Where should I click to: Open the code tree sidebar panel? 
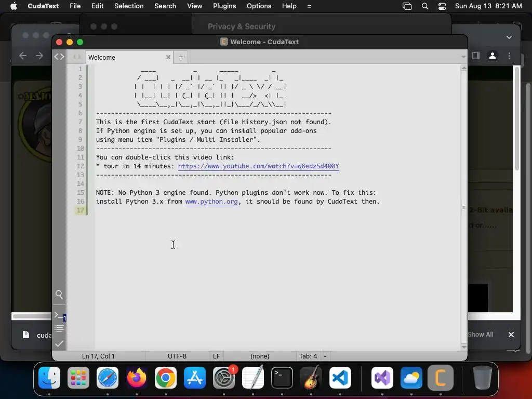pos(59,57)
